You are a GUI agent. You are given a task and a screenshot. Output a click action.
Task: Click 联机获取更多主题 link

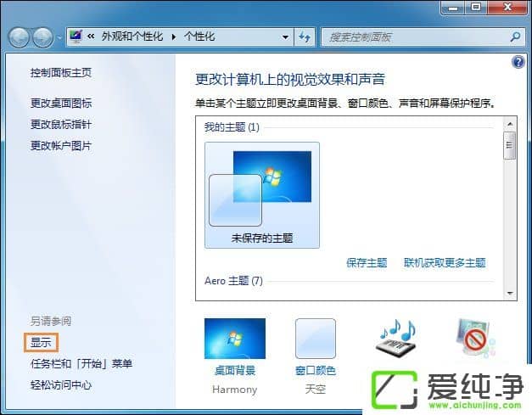coord(445,262)
